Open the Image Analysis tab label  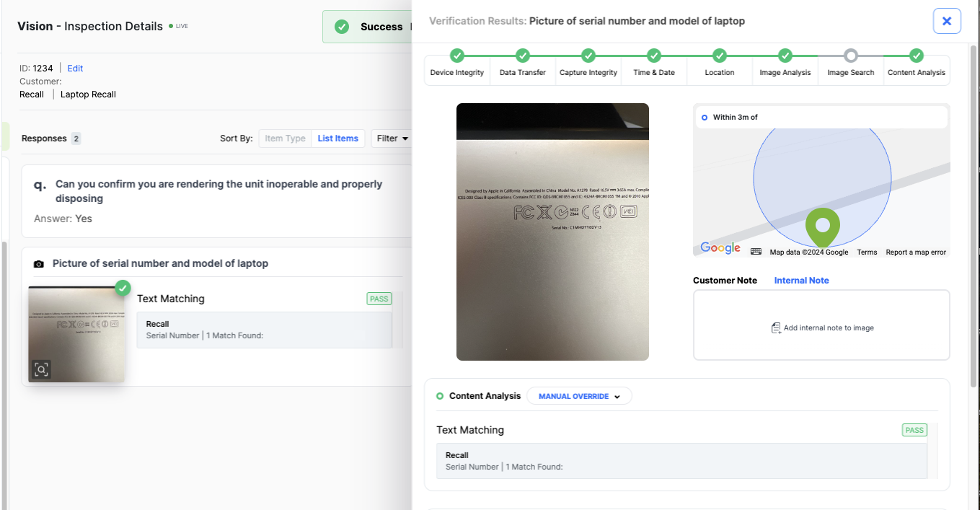click(x=785, y=72)
